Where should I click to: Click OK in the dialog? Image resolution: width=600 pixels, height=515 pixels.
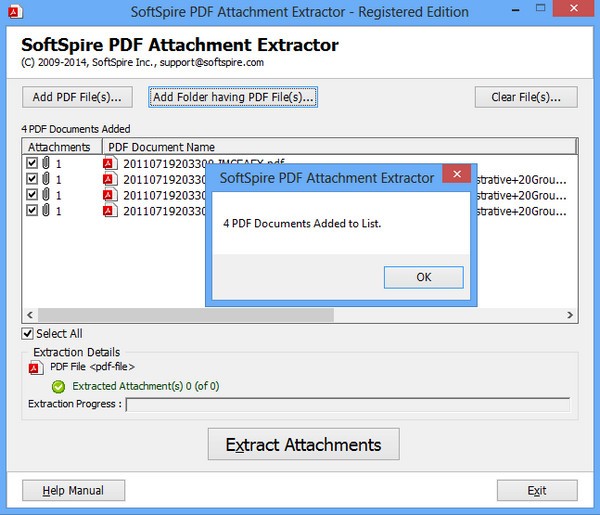pos(424,277)
